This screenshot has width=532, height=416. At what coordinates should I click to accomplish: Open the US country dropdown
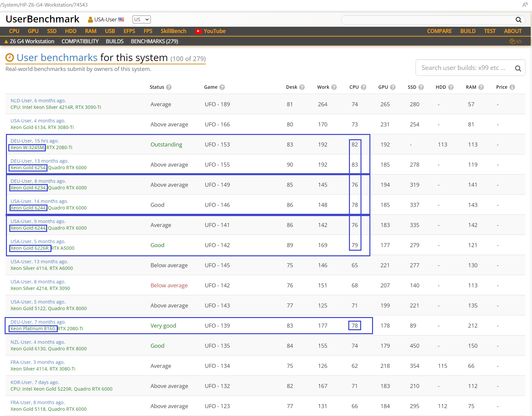click(141, 19)
